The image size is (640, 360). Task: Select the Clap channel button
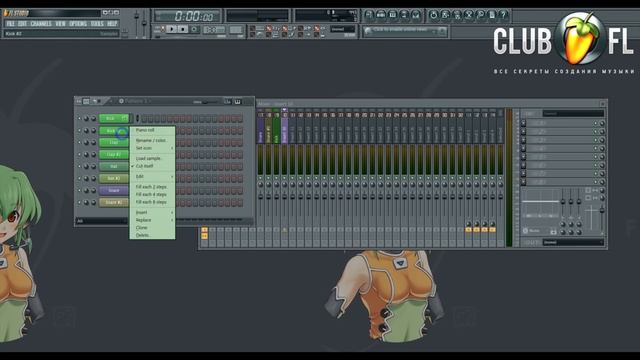click(x=114, y=142)
